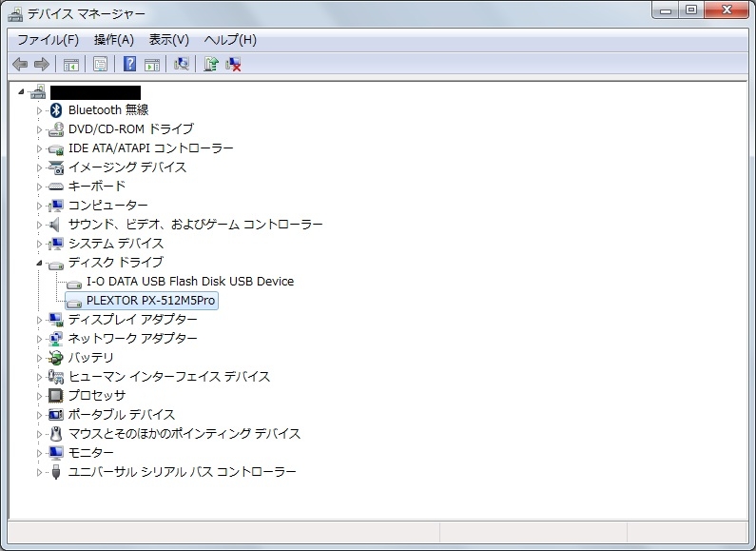This screenshot has width=756, height=551.
Task: Open the 表示(V) menu
Action: click(168, 40)
